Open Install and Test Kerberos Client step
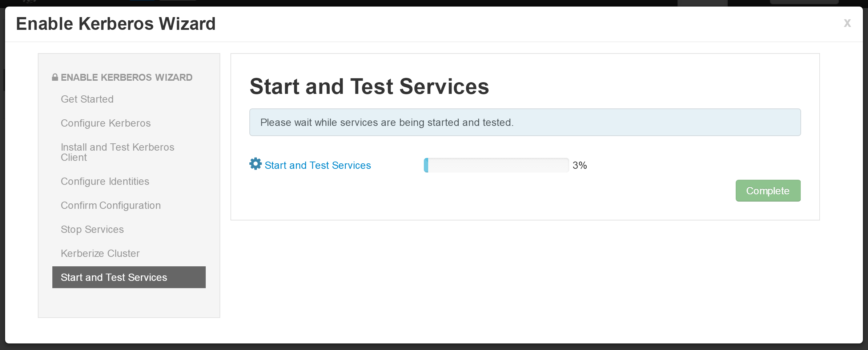 click(117, 152)
